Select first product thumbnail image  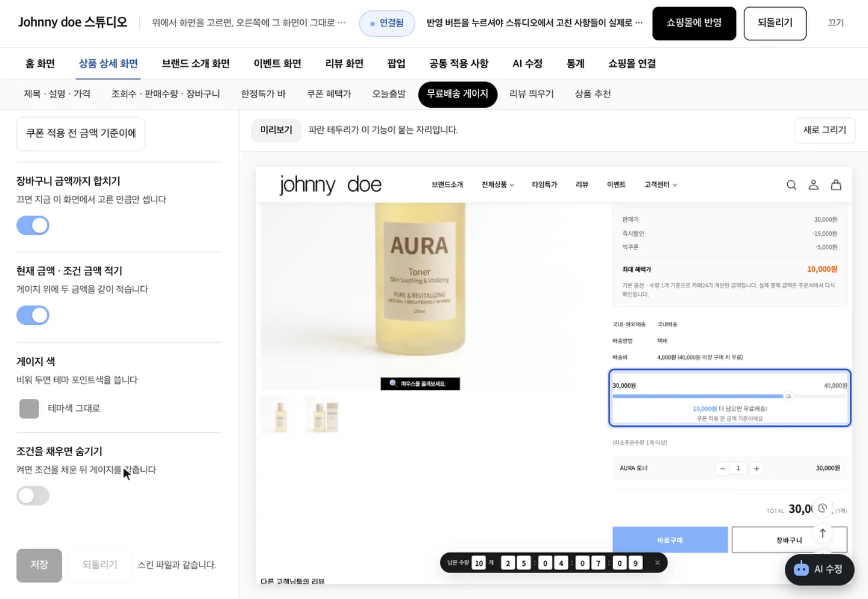(x=280, y=414)
